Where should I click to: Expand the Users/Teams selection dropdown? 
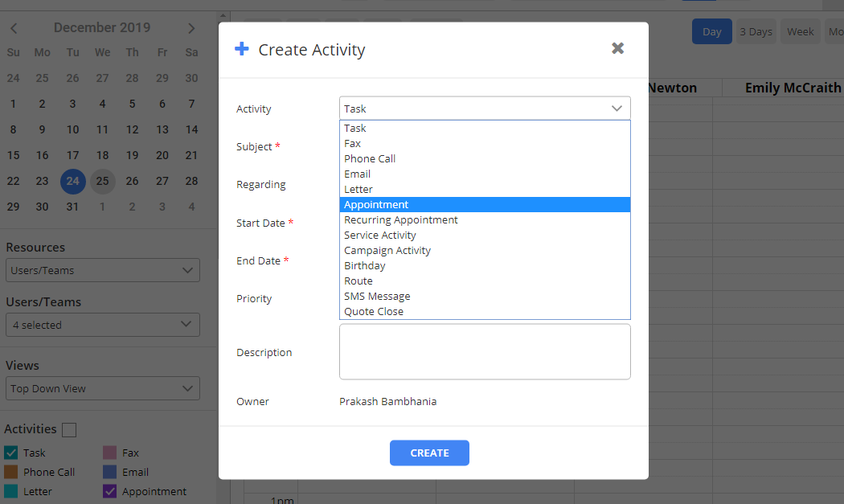102,325
